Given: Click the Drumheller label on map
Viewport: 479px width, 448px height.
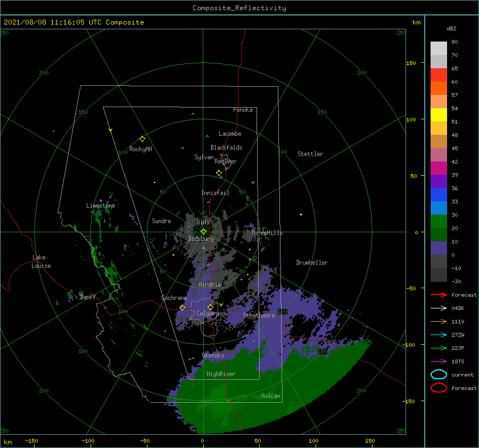Looking at the screenshot, I should click(x=312, y=263).
